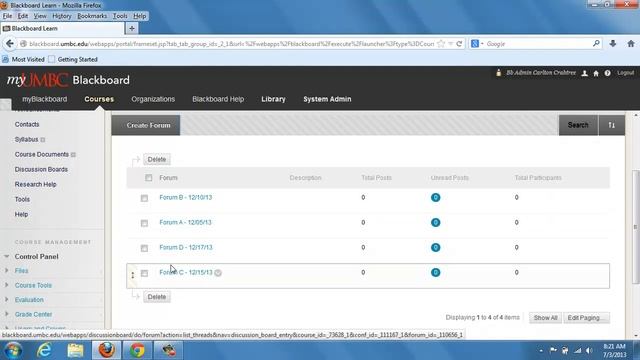Click the Edit Paging button

(x=586, y=318)
